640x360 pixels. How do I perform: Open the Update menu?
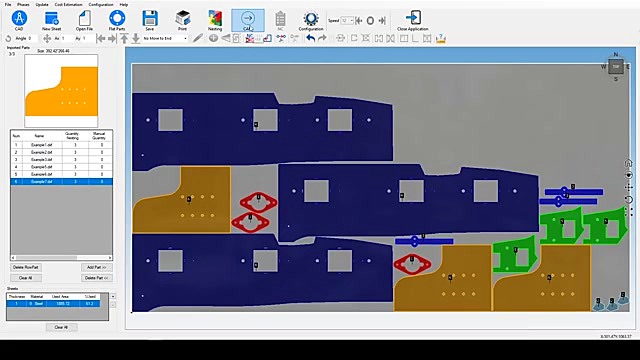coord(42,4)
